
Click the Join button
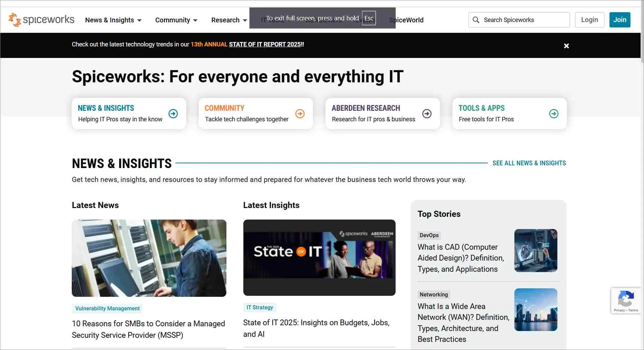[620, 20]
